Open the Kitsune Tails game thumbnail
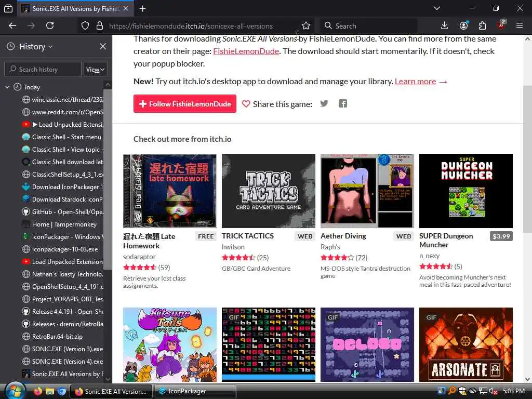The image size is (532, 399). click(170, 344)
